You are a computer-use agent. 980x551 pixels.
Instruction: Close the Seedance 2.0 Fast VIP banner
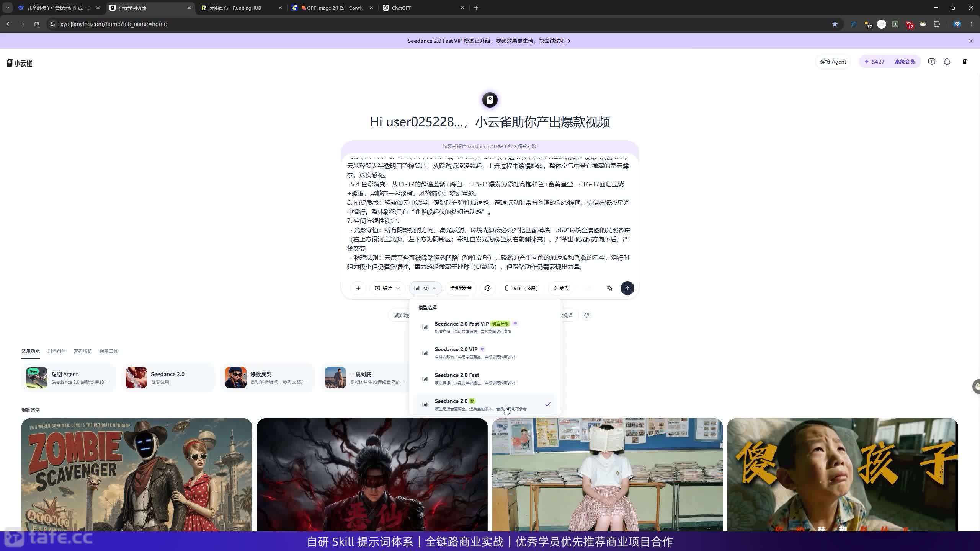click(970, 41)
